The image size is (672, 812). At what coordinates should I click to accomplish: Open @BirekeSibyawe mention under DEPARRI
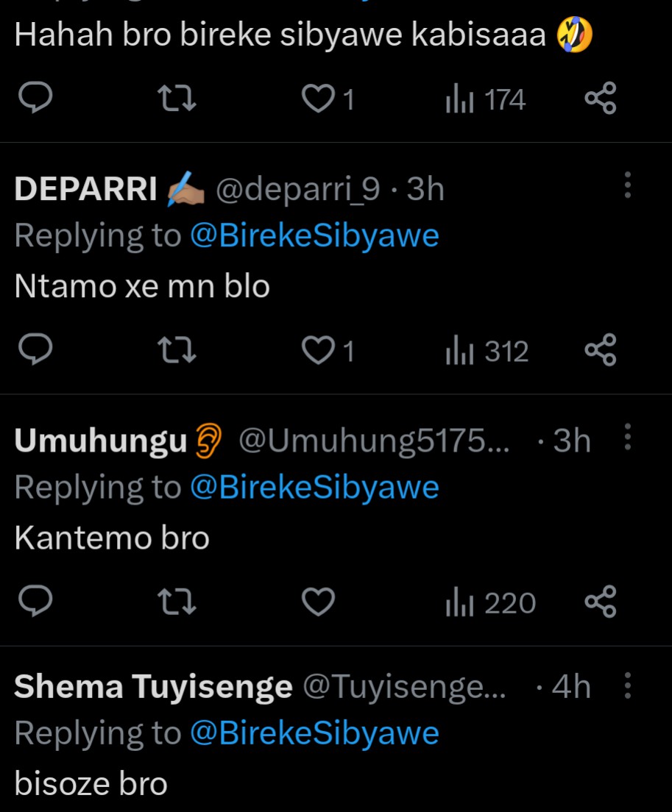pos(314,236)
